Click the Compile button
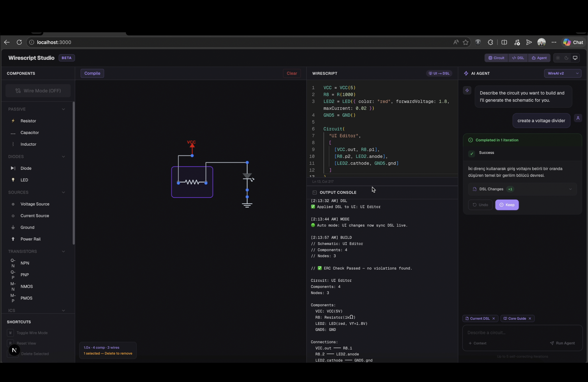The height and width of the screenshot is (382, 588). point(92,73)
